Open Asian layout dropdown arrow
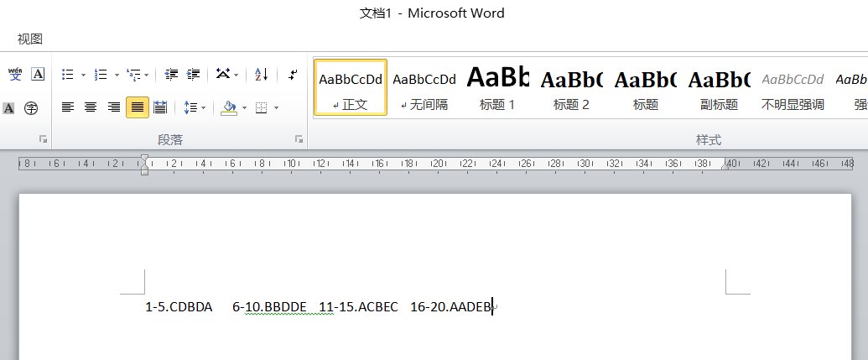This screenshot has width=868, height=360. (236, 75)
